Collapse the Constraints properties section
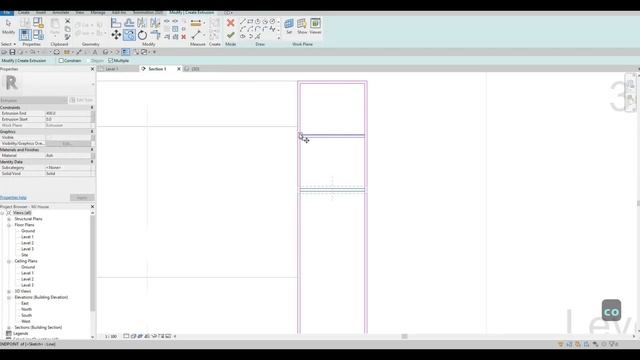The image size is (640, 360). pyautogui.click(x=92, y=107)
